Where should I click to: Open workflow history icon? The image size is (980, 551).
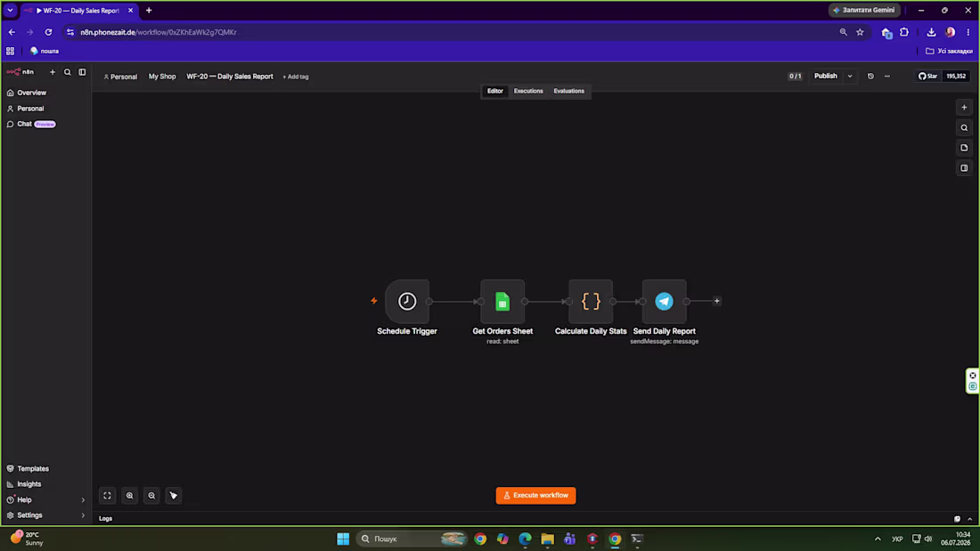click(870, 77)
